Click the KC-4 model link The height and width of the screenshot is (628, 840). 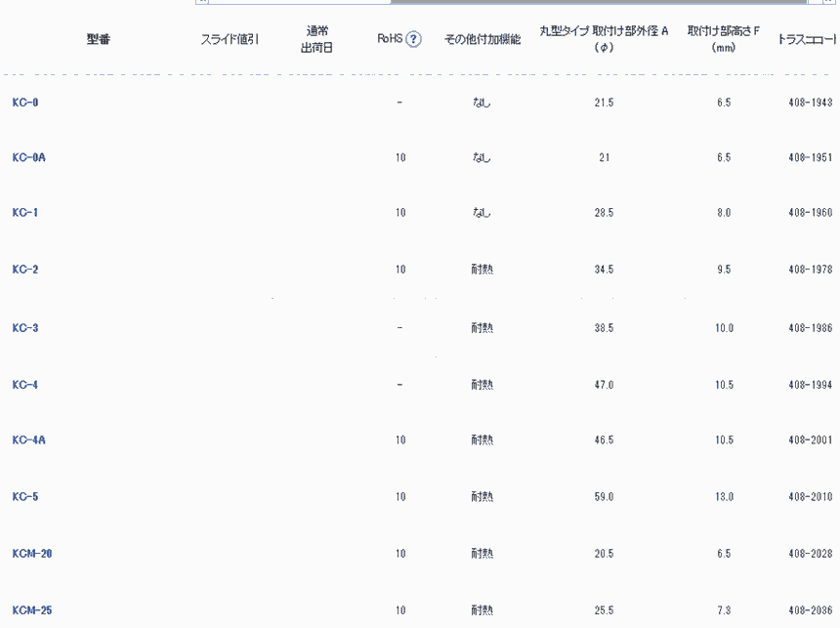[25, 385]
